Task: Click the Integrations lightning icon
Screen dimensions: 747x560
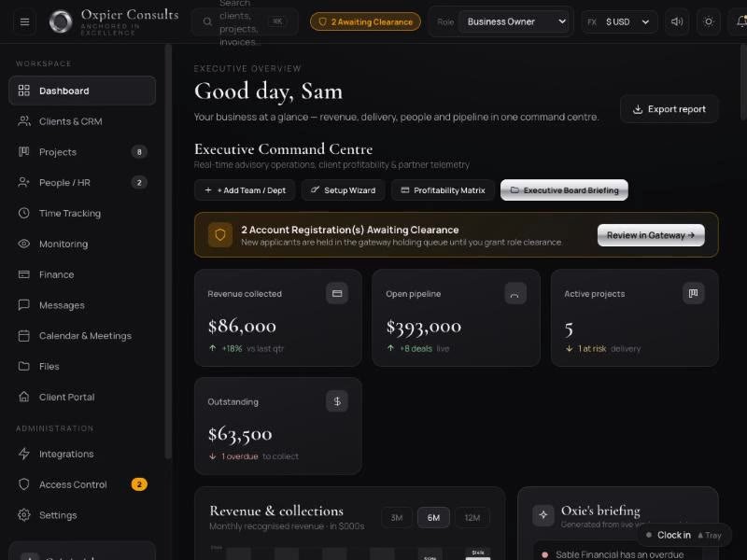Action: coord(24,454)
